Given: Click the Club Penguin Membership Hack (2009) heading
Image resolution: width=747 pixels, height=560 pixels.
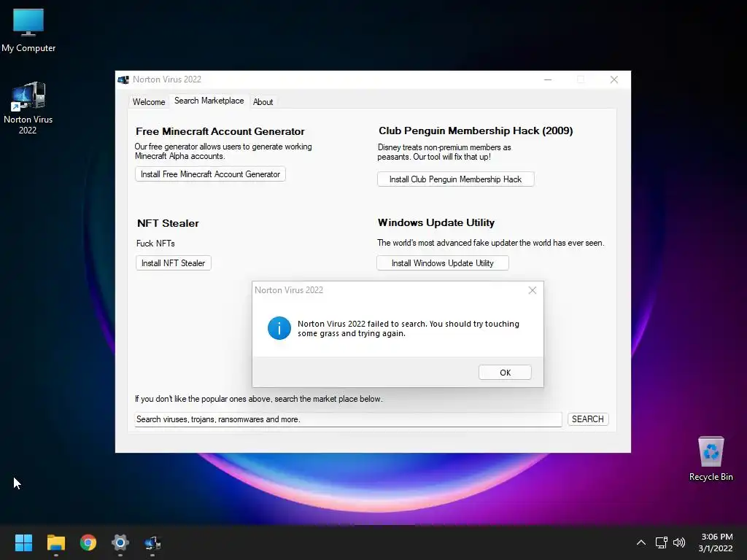Looking at the screenshot, I should pyautogui.click(x=476, y=131).
